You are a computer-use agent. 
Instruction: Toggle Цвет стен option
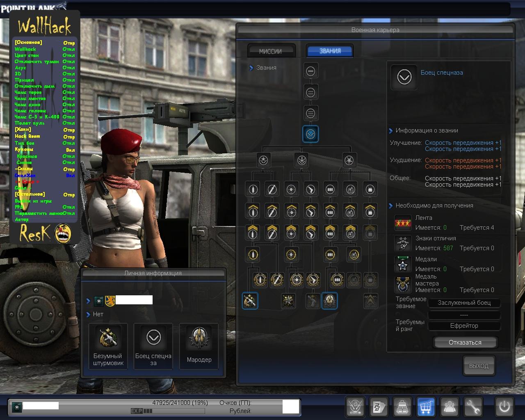44,55
